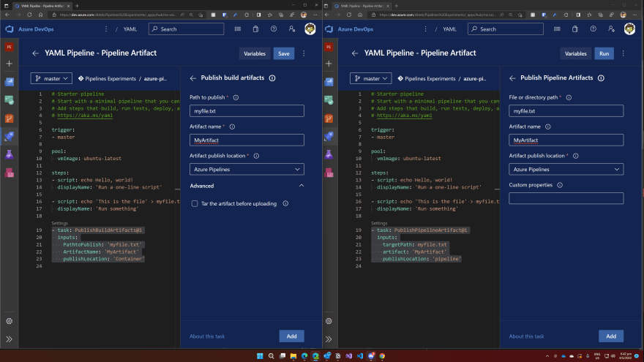The image size is (644, 362).
Task: Open Test Plans flask icon in left sidebar
Action: 9,155
